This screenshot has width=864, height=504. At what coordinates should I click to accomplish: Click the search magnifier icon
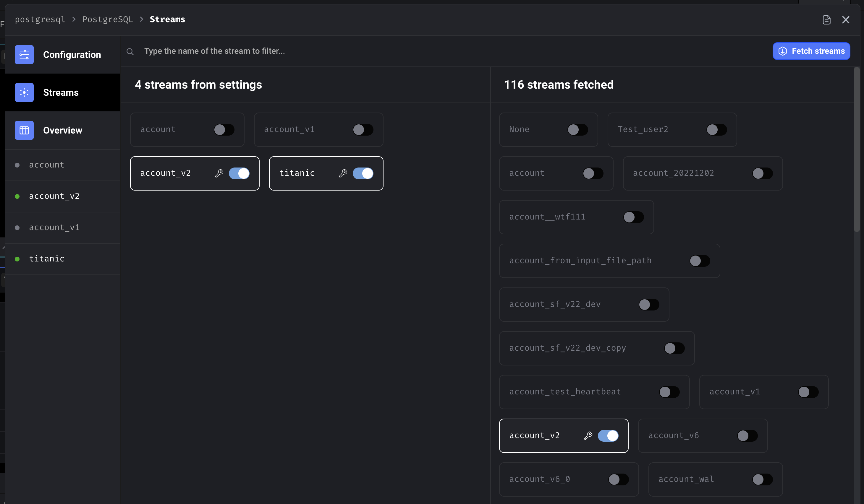130,52
